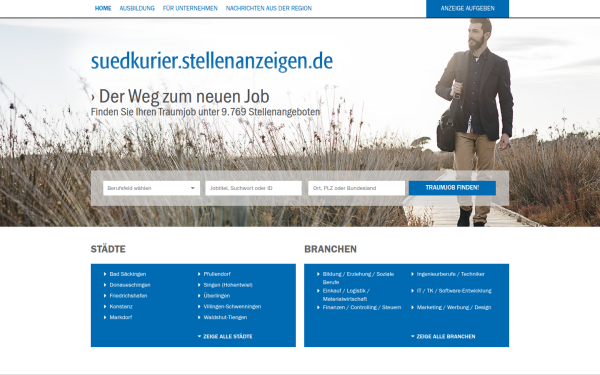The image size is (600, 375).
Task: Focus the Jobtitel, Suchwort oder ID field
Action: 253,188
